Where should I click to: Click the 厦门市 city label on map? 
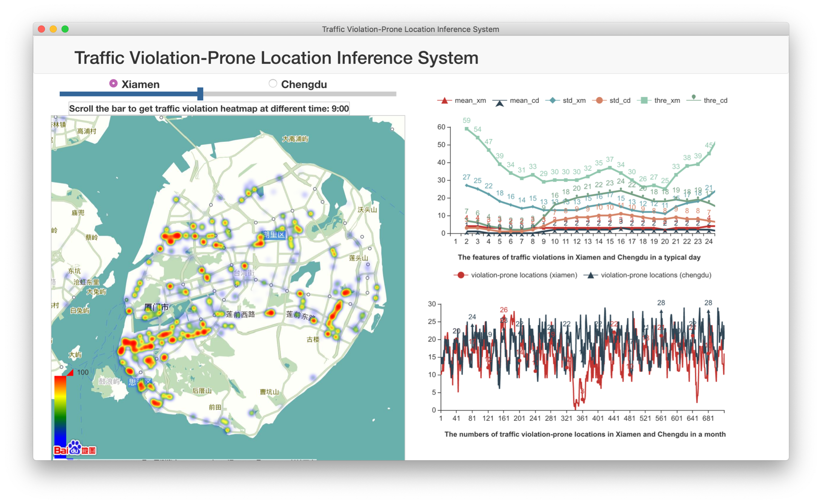[156, 307]
